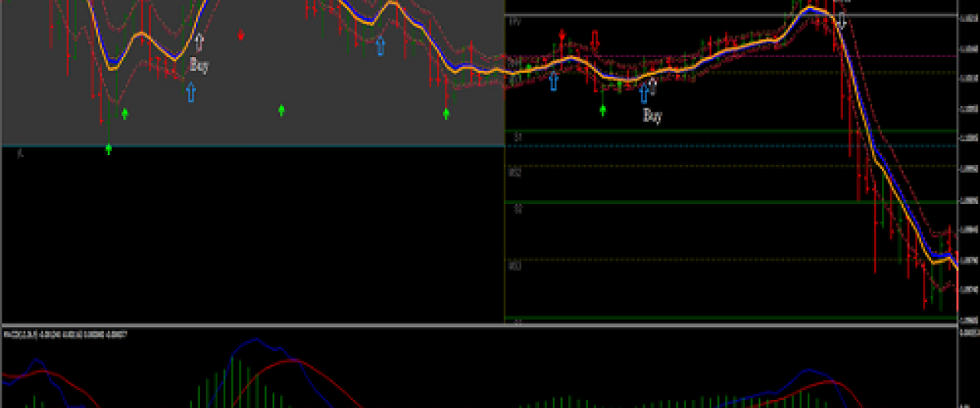Select the blue up arrow below left Buy label
The image size is (980, 408).
(191, 91)
